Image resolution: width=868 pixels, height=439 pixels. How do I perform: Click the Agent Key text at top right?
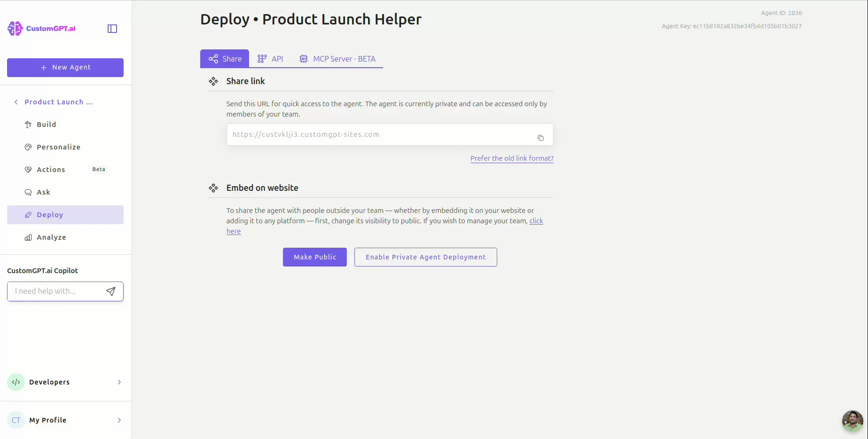(732, 26)
